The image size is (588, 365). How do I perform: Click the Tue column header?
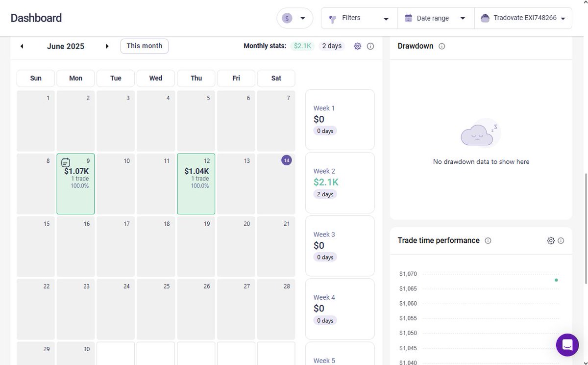point(116,78)
